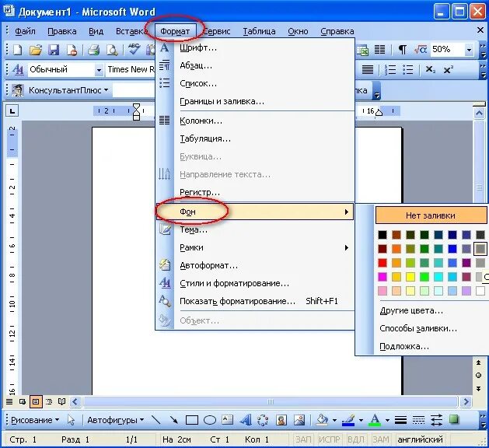Open font color dropdown arrow

[x=387, y=420]
